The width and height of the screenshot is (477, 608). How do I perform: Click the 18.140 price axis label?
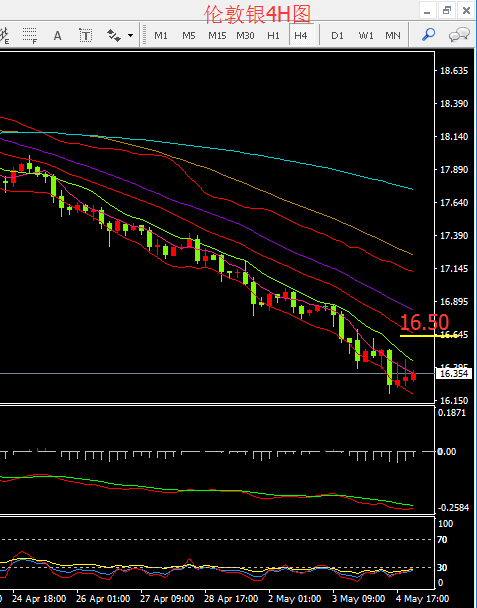pos(454,136)
